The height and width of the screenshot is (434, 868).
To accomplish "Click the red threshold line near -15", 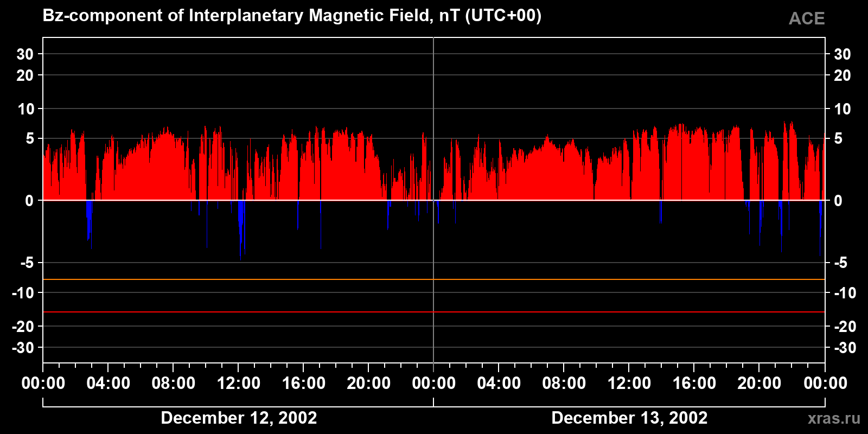I will [434, 312].
